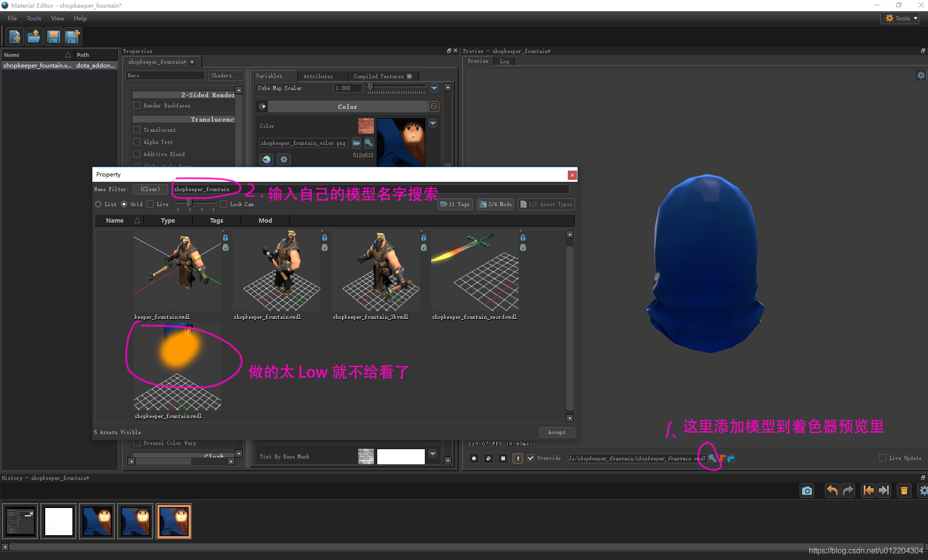
Task: Enable the Additive Blend checkbox
Action: coord(137,154)
